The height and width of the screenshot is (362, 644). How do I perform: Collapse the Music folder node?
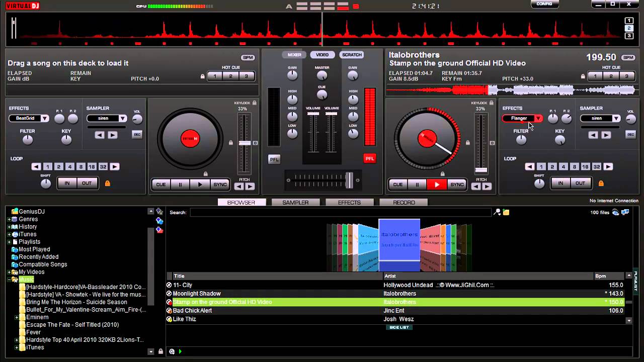9,280
